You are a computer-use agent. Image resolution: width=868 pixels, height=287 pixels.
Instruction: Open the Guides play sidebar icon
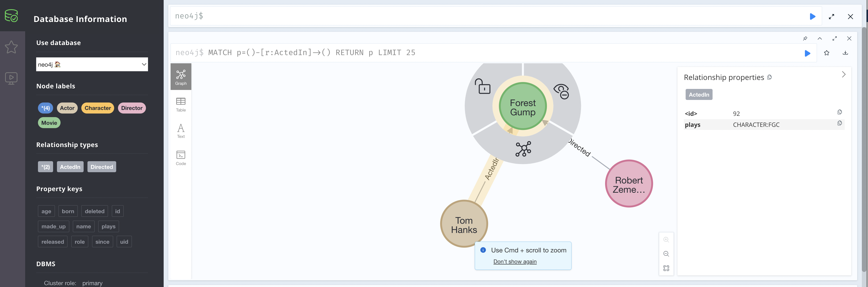(x=11, y=78)
